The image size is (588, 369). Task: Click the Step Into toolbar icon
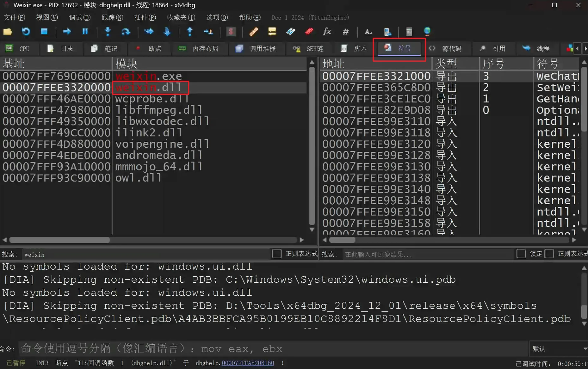pos(108,31)
